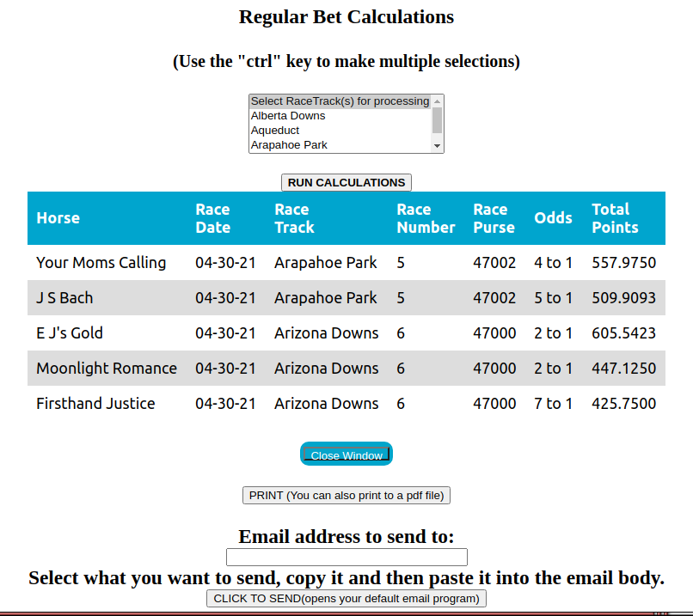The height and width of the screenshot is (616, 693).
Task: Click the racetrack list scroll-up arrow
Action: tap(437, 101)
